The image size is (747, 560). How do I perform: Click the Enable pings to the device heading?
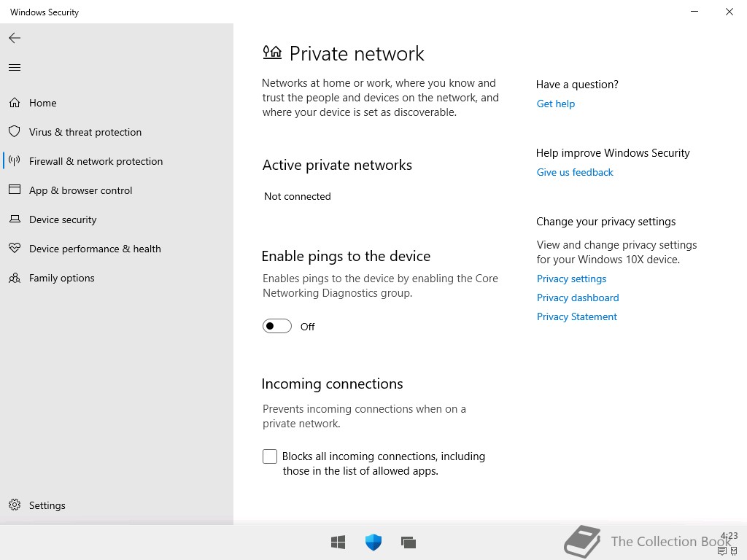pyautogui.click(x=346, y=256)
